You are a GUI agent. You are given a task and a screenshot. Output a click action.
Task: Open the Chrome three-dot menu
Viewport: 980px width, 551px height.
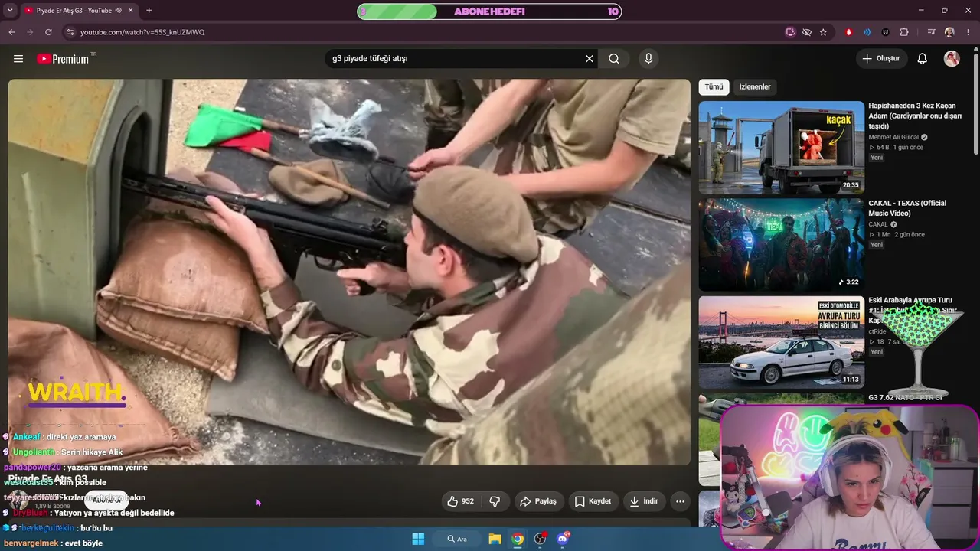tap(968, 32)
